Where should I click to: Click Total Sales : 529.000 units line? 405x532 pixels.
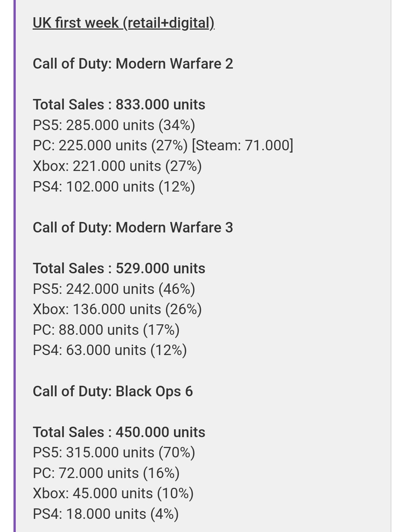point(119,268)
